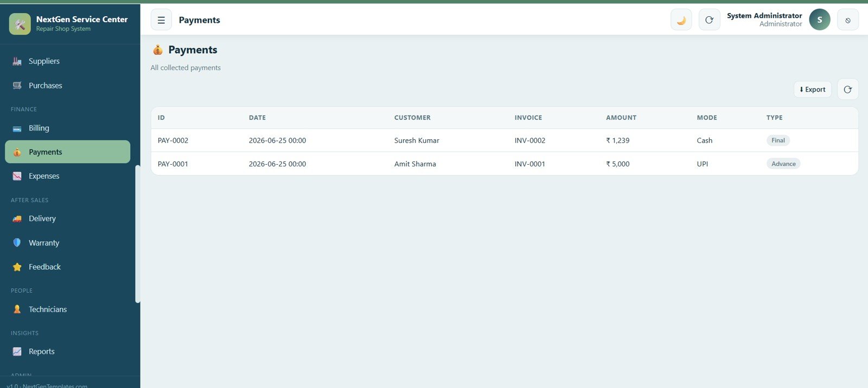Toggle the sidebar with hamburger menu icon
The height and width of the screenshot is (388, 868).
(x=161, y=20)
